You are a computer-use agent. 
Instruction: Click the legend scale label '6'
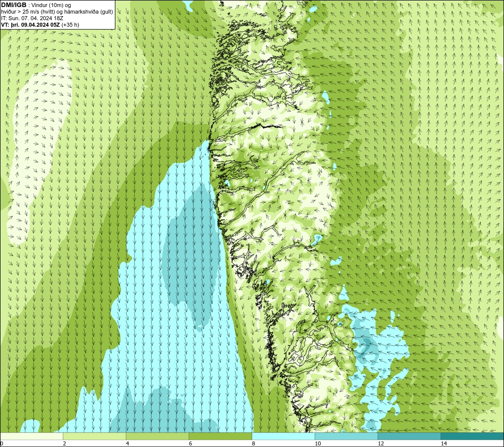point(191,444)
